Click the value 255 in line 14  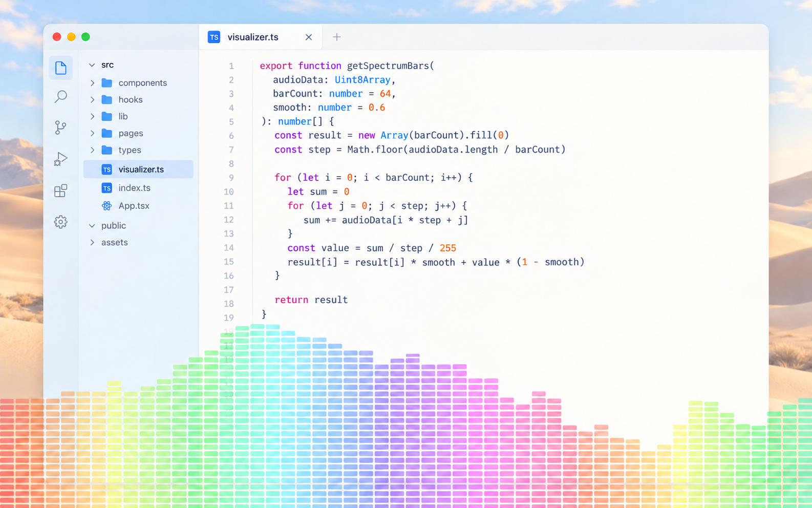[x=448, y=248]
